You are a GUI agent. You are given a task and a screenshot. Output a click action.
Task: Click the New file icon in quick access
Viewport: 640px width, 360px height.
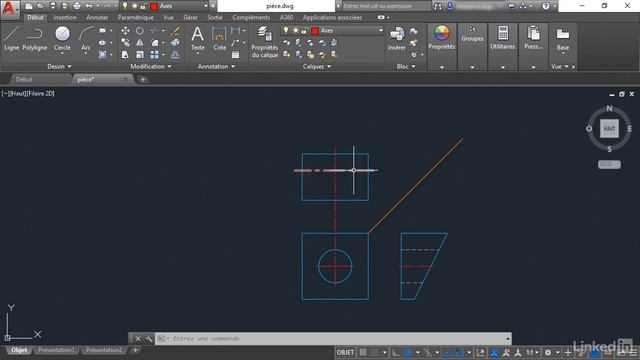click(x=29, y=6)
